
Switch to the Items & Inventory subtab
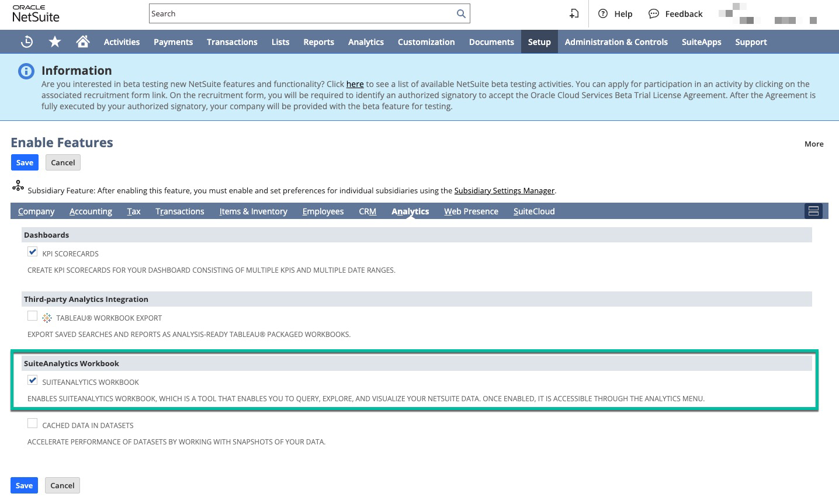click(253, 211)
